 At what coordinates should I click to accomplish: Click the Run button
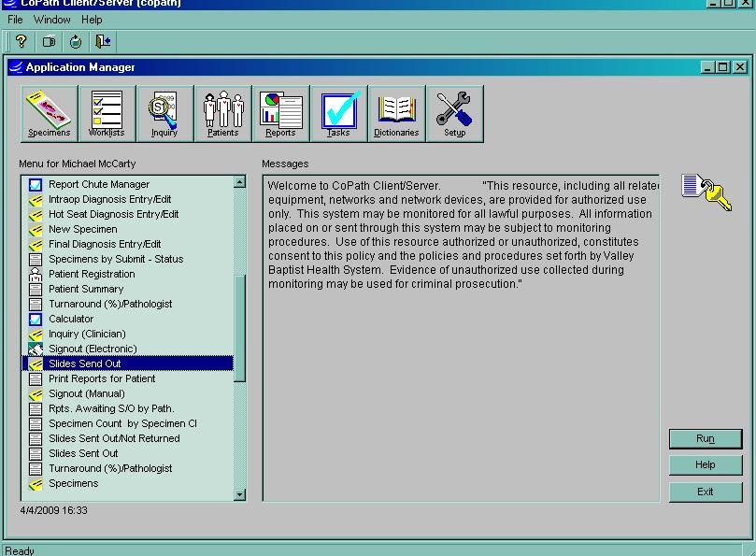tap(705, 438)
